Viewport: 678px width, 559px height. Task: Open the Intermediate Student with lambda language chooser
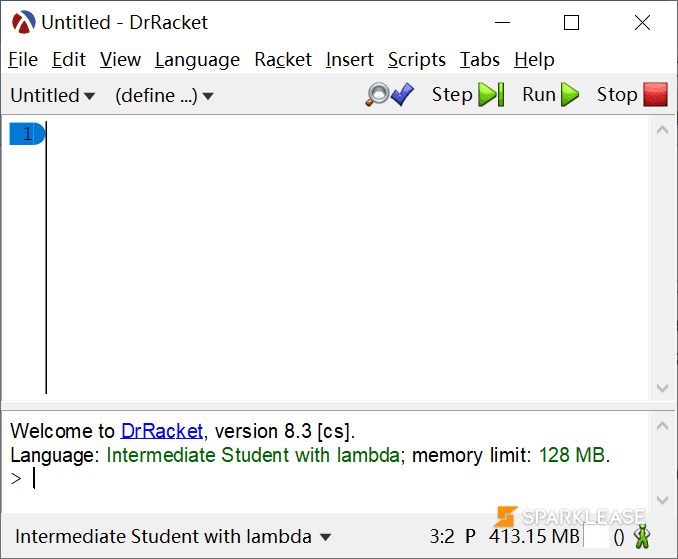173,537
